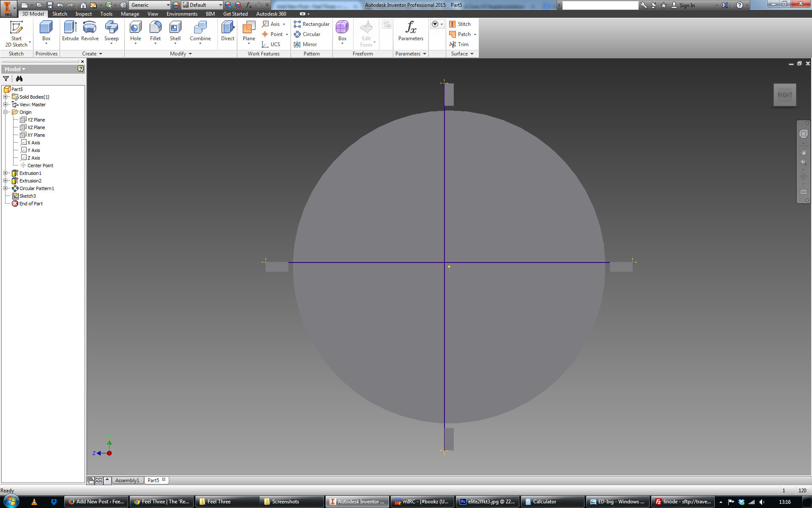Open the Direct edit tool

point(228,31)
